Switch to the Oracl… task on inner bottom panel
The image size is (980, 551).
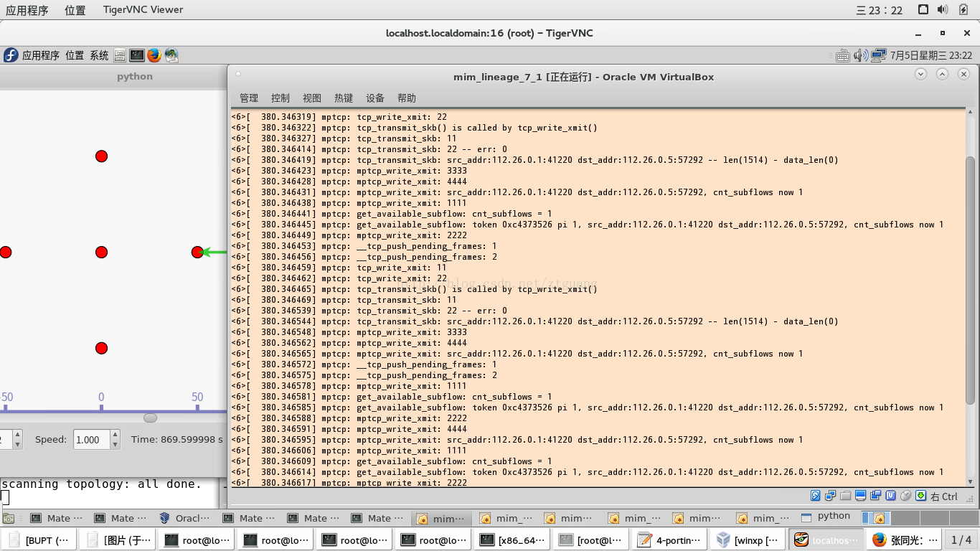pos(185,518)
